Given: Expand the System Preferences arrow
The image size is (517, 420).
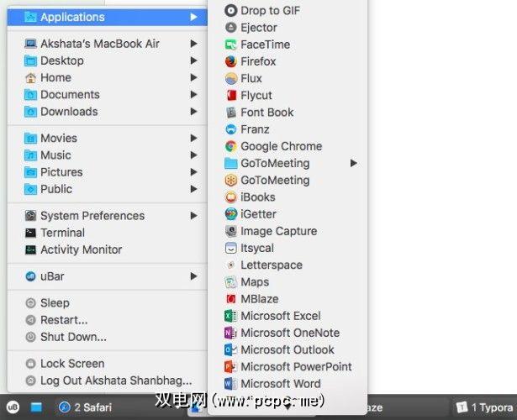Looking at the screenshot, I should click(193, 216).
